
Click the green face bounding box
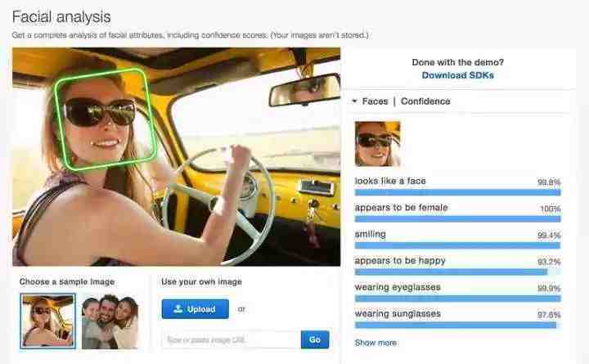pos(105,119)
